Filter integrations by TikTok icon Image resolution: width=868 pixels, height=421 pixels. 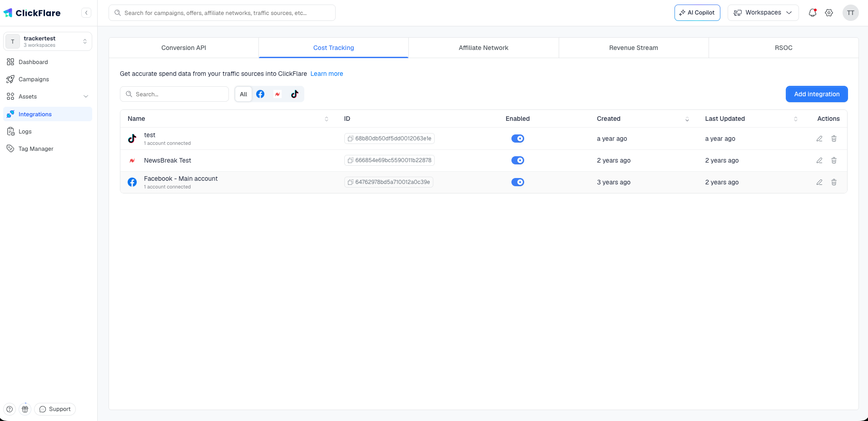point(295,94)
